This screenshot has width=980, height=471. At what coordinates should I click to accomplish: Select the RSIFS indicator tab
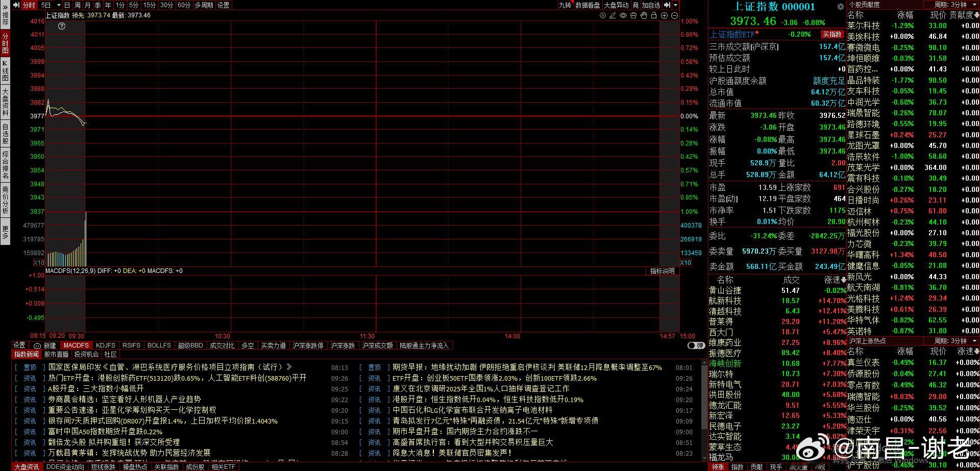[131, 345]
